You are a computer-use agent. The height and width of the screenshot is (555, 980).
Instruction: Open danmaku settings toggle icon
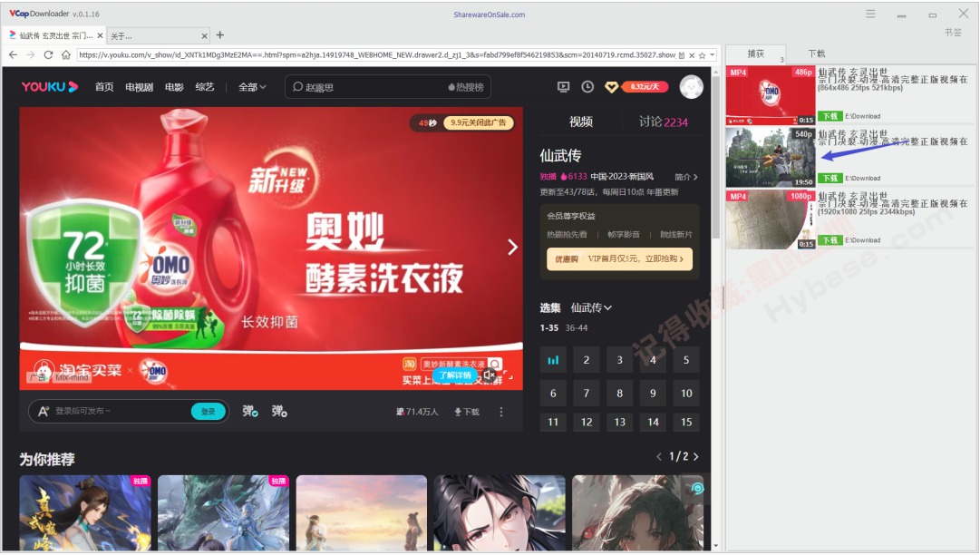pyautogui.click(x=279, y=412)
